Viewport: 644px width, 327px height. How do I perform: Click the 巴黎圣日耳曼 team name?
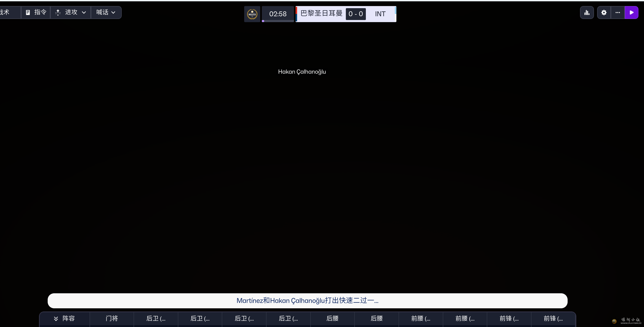[x=321, y=13]
